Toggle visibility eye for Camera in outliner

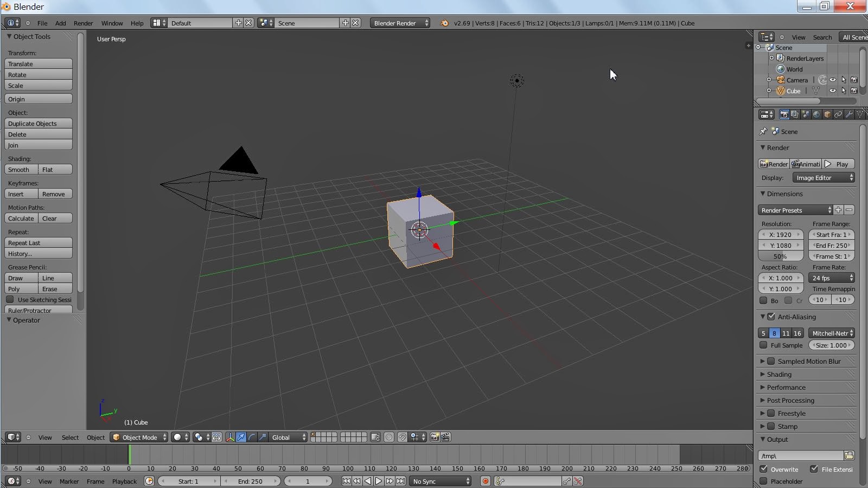pos(833,80)
